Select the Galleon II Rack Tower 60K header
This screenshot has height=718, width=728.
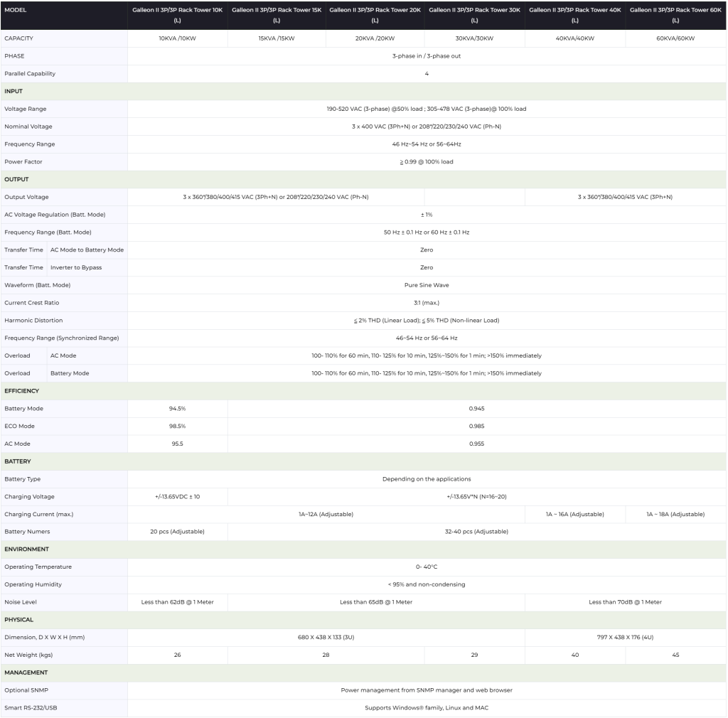(x=675, y=16)
